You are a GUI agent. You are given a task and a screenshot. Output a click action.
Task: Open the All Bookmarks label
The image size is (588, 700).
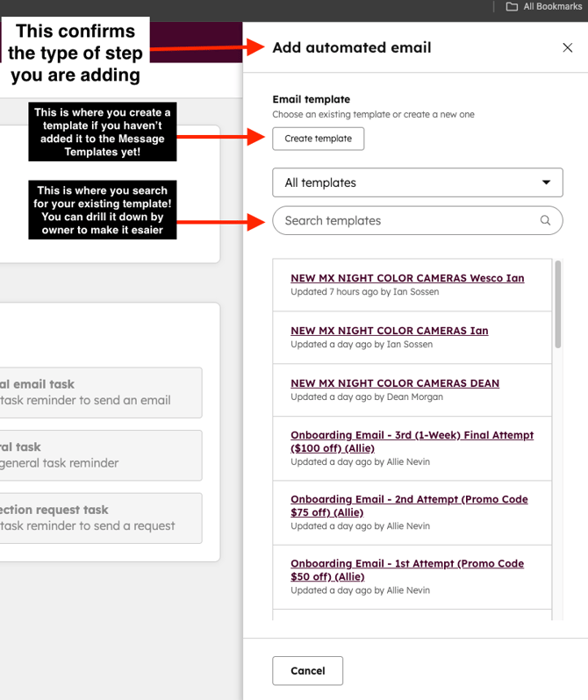tap(552, 7)
